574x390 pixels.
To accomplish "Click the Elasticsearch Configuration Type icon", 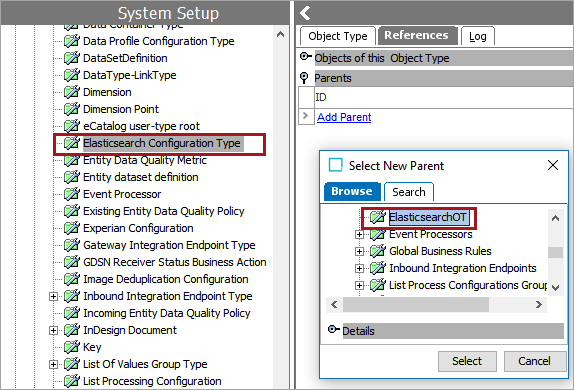I will [x=71, y=143].
